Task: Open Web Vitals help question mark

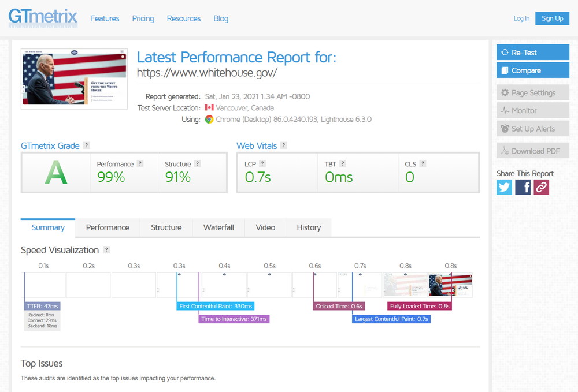Action: click(x=283, y=145)
